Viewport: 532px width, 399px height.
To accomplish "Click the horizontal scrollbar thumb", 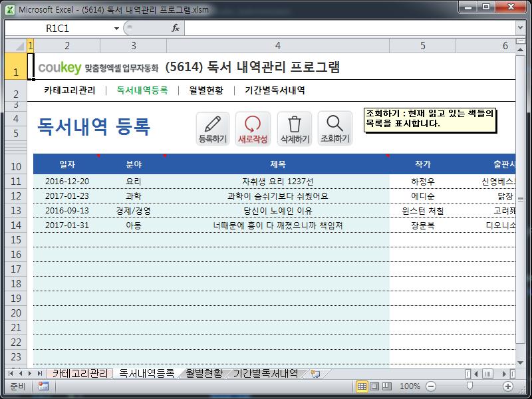I will click(x=487, y=374).
